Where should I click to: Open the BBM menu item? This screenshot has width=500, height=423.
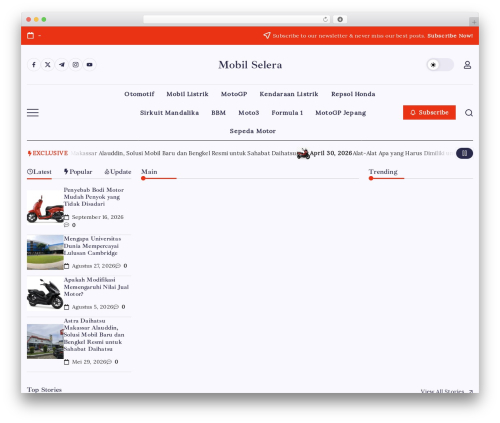(x=218, y=113)
